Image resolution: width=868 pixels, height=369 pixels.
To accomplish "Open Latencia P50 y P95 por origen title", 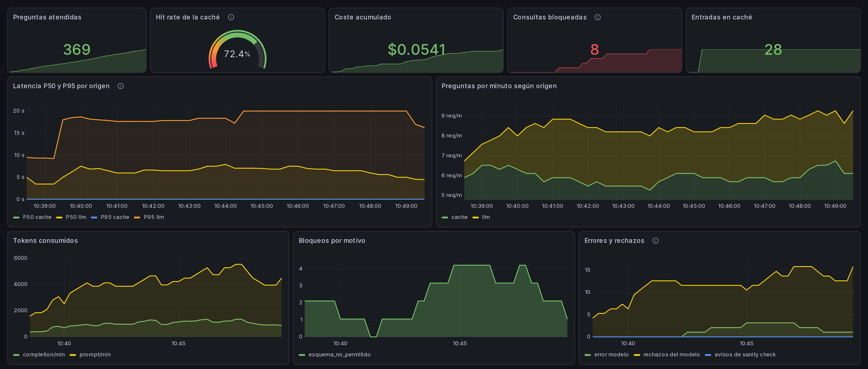I will pos(61,86).
